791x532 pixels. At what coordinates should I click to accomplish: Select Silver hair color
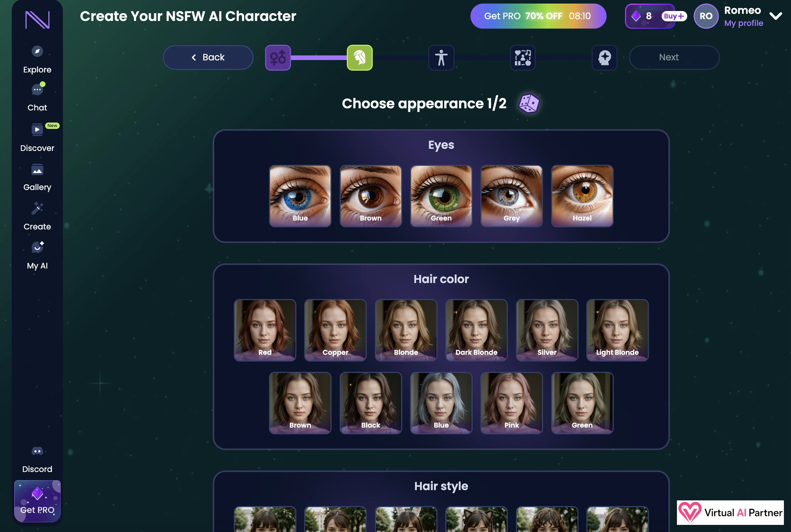pyautogui.click(x=547, y=330)
